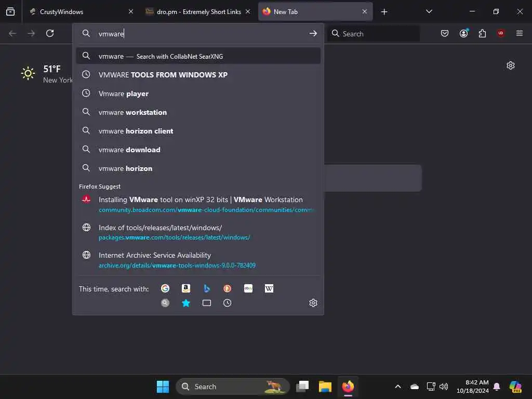
Task: Pick suggestion vmware horizon client
Action: pyautogui.click(x=198, y=130)
